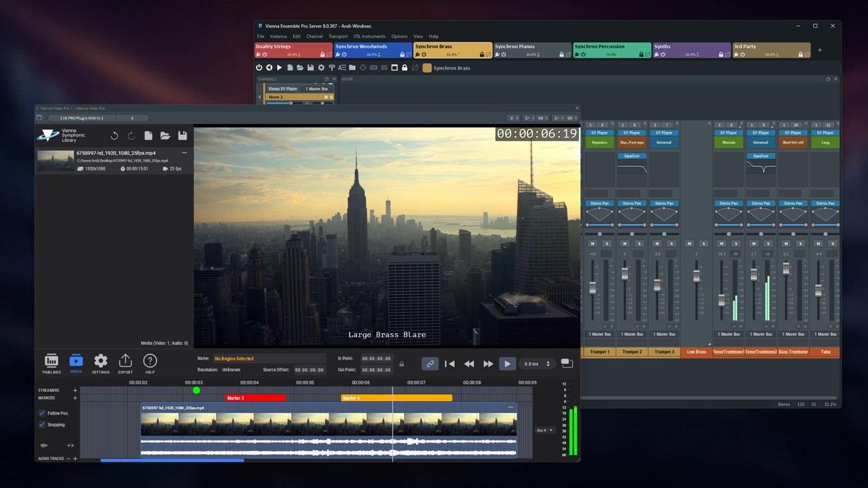868x488 pixels.
Task: Mute the Horn 2 channel
Action: pos(325,97)
